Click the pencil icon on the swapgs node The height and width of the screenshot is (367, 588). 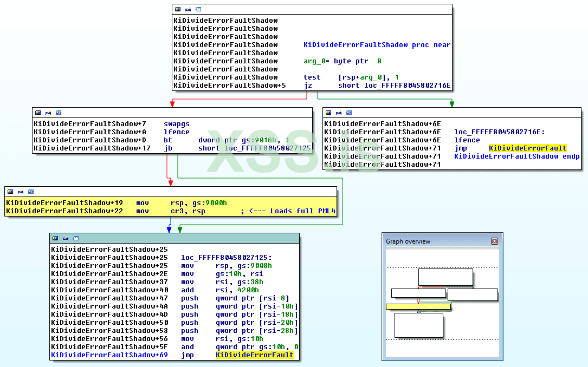tap(48, 113)
